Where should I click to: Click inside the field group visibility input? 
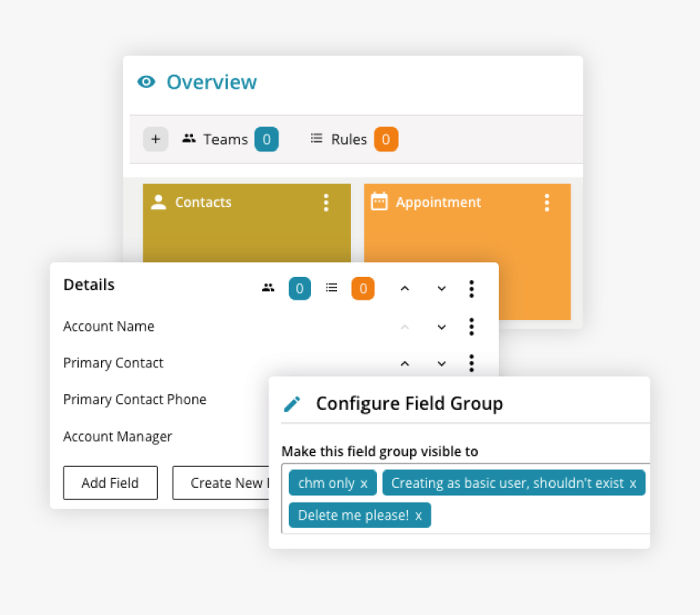[537, 516]
